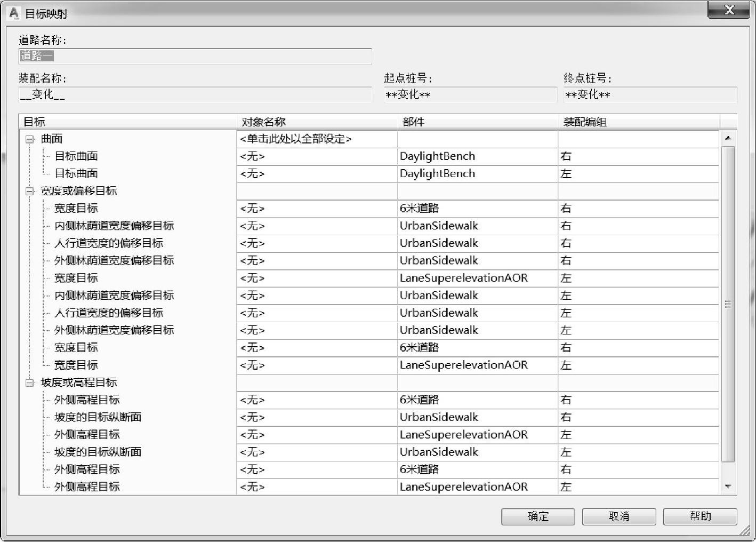
Task: Click the scrollbar down arrow
Action: 728,487
